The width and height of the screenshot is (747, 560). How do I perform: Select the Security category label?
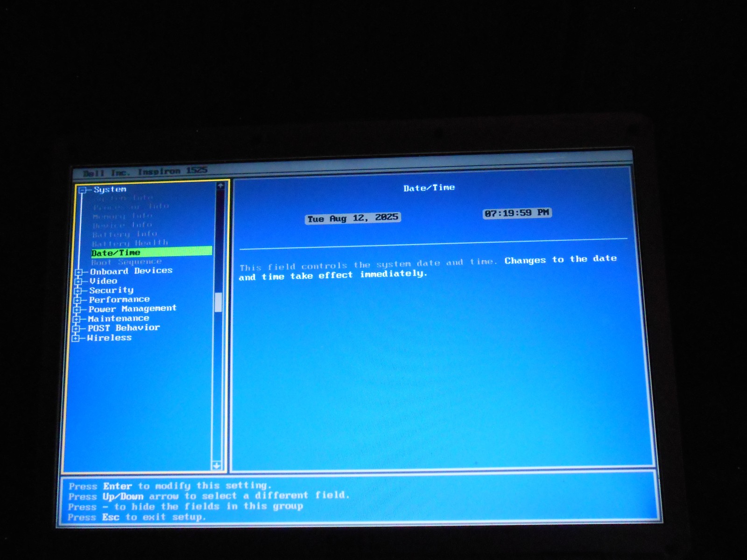coord(111,290)
